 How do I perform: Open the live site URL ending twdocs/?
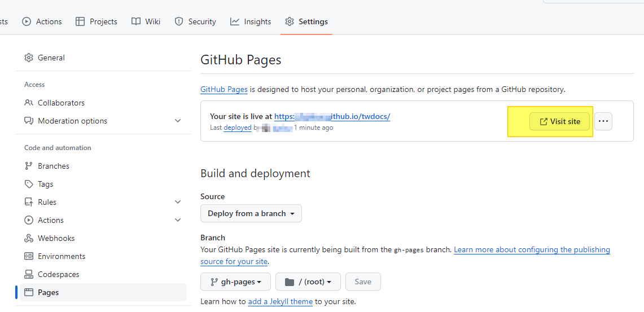point(332,116)
